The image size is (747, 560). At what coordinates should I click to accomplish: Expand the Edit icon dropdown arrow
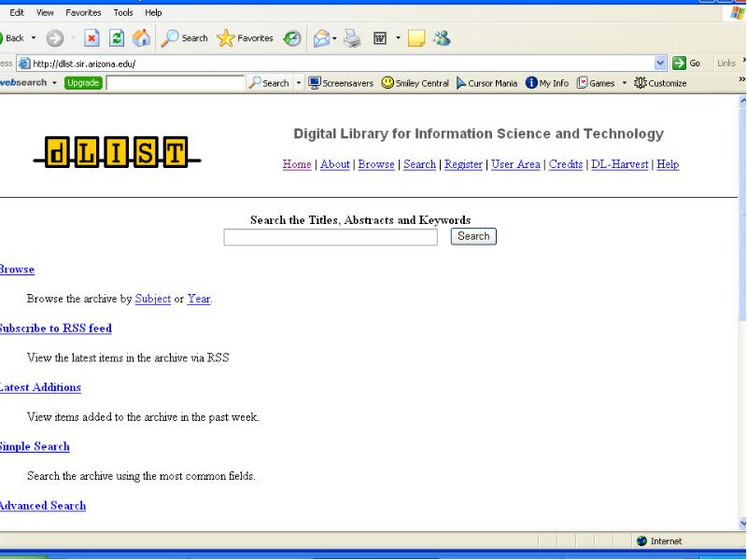coord(399,38)
